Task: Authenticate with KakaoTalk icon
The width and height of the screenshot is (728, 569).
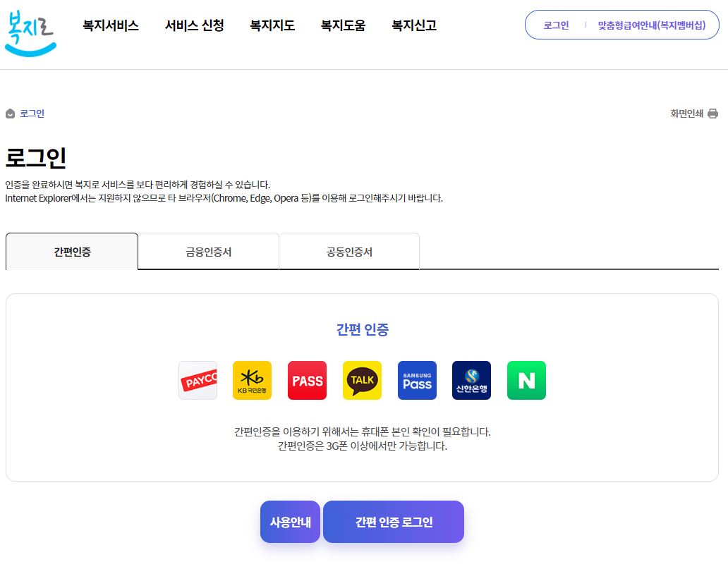Action: point(362,380)
